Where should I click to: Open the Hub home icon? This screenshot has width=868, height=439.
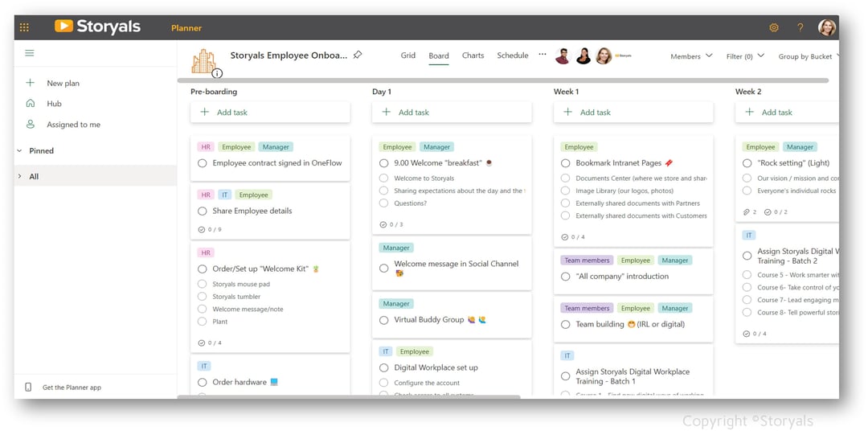31,104
